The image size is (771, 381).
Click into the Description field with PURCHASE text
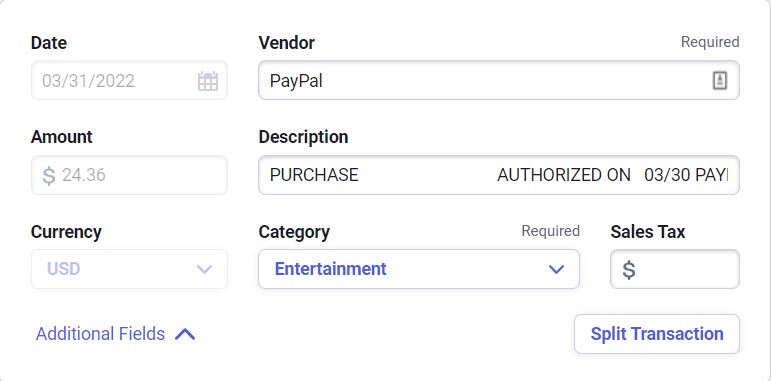(x=499, y=175)
